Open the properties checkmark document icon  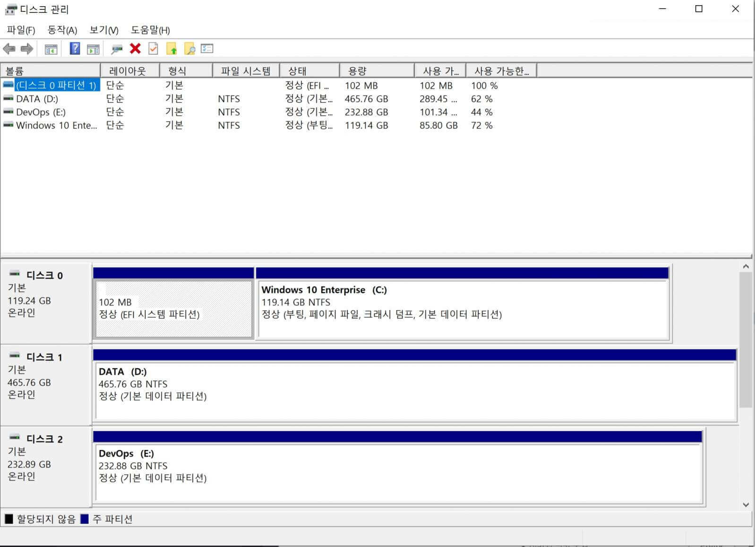click(x=153, y=48)
